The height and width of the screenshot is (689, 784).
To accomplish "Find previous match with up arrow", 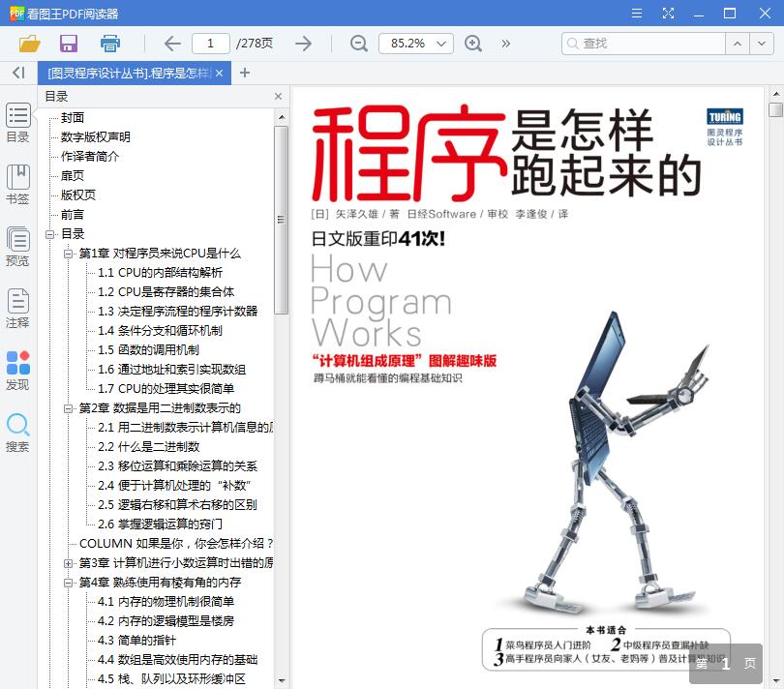I will (x=737, y=44).
